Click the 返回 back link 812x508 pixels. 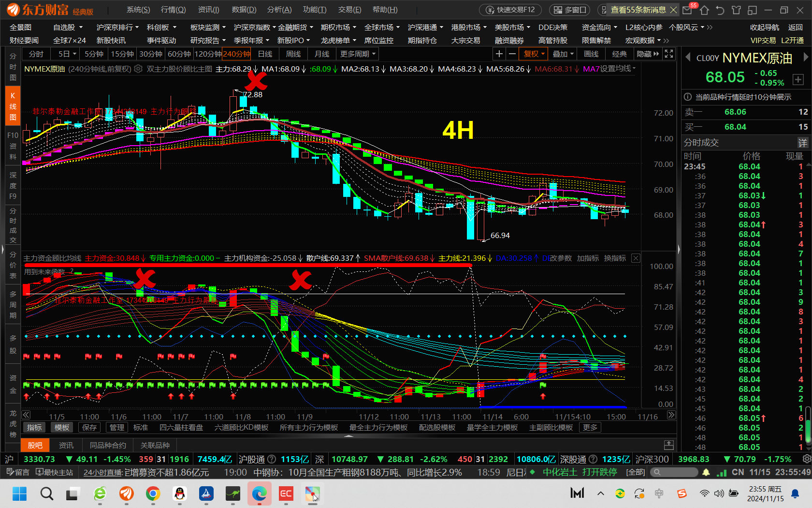(x=796, y=28)
